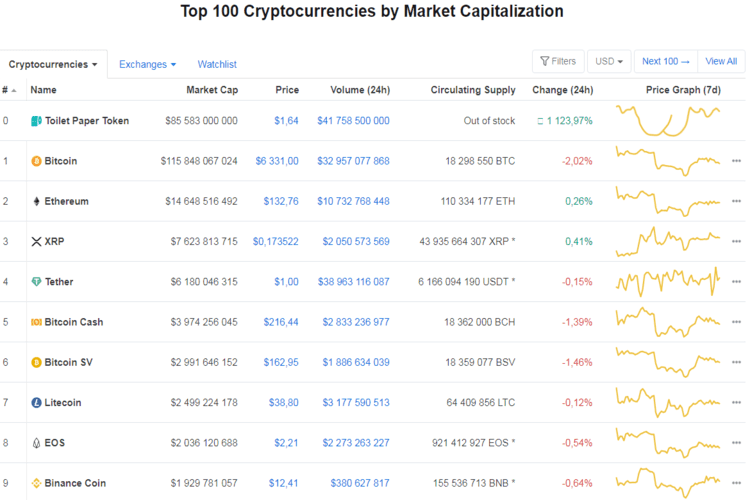750x500 pixels.
Task: Click the Tether logo icon
Action: pyautogui.click(x=36, y=282)
